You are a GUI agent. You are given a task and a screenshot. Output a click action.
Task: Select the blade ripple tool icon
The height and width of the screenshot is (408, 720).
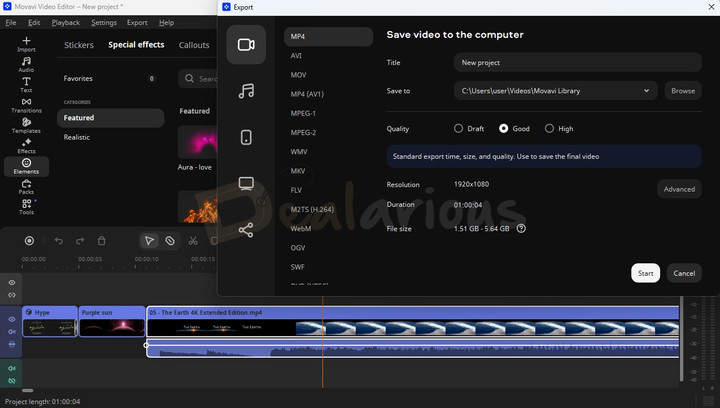[170, 240]
